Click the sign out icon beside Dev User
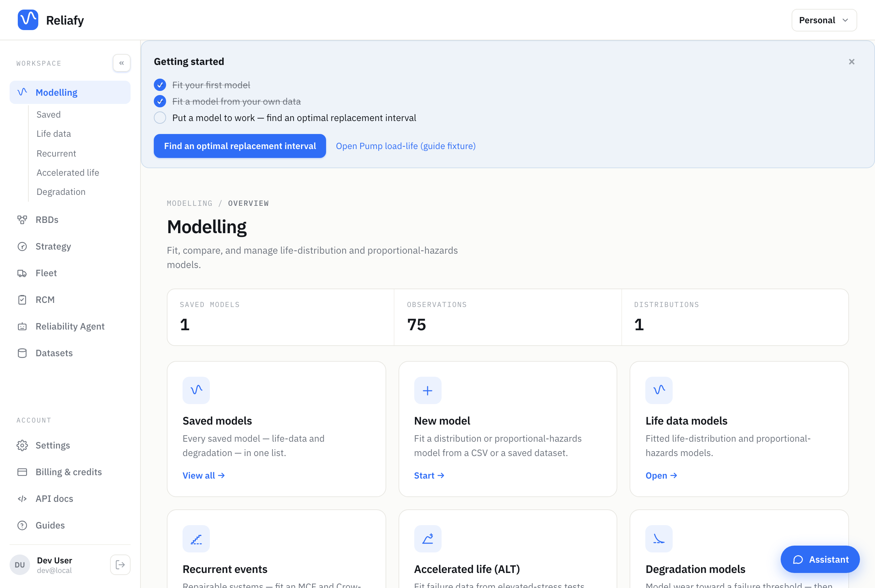The height and width of the screenshot is (588, 875). (x=120, y=564)
